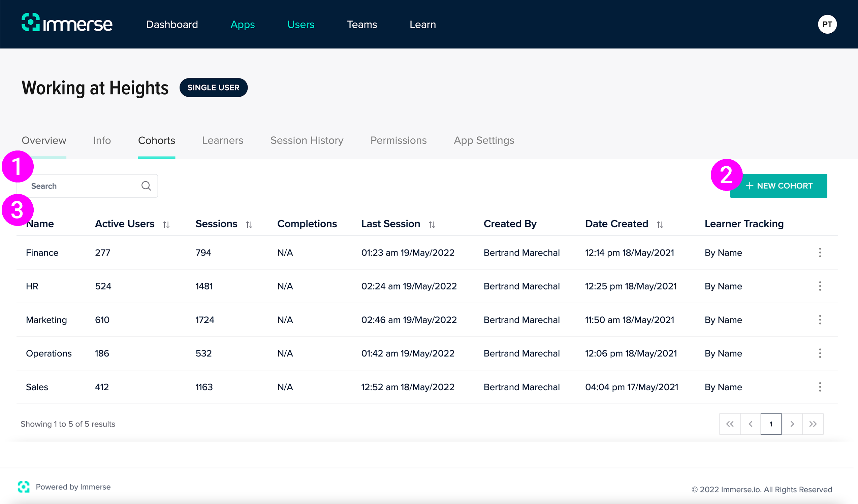Go to the last page of results
Image resolution: width=858 pixels, height=504 pixels.
813,424
